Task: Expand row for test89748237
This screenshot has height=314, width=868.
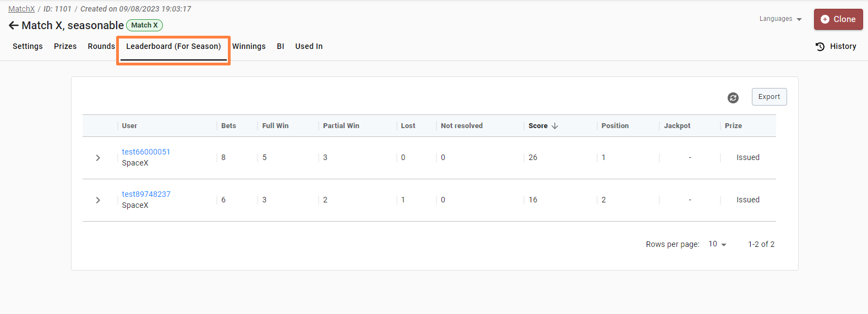Action: click(x=98, y=200)
